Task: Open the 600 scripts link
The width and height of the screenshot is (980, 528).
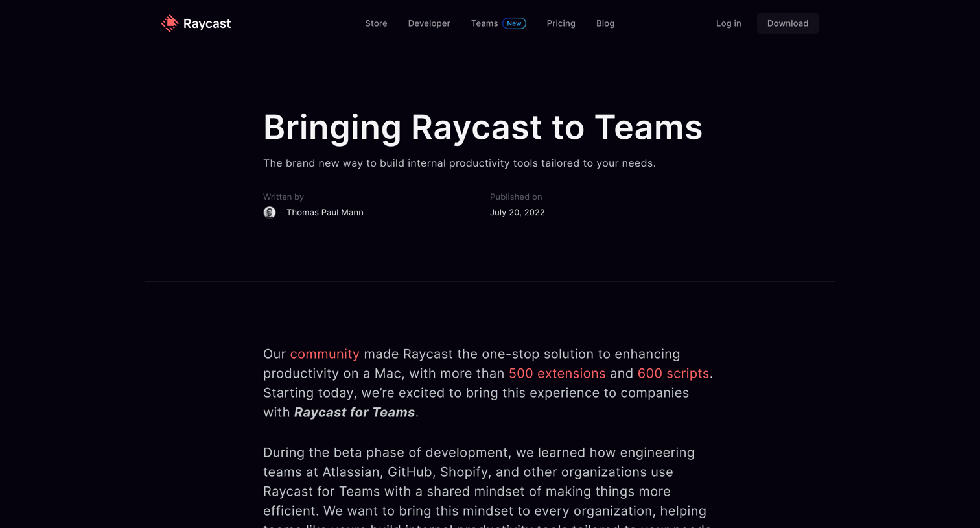Action: click(x=673, y=374)
